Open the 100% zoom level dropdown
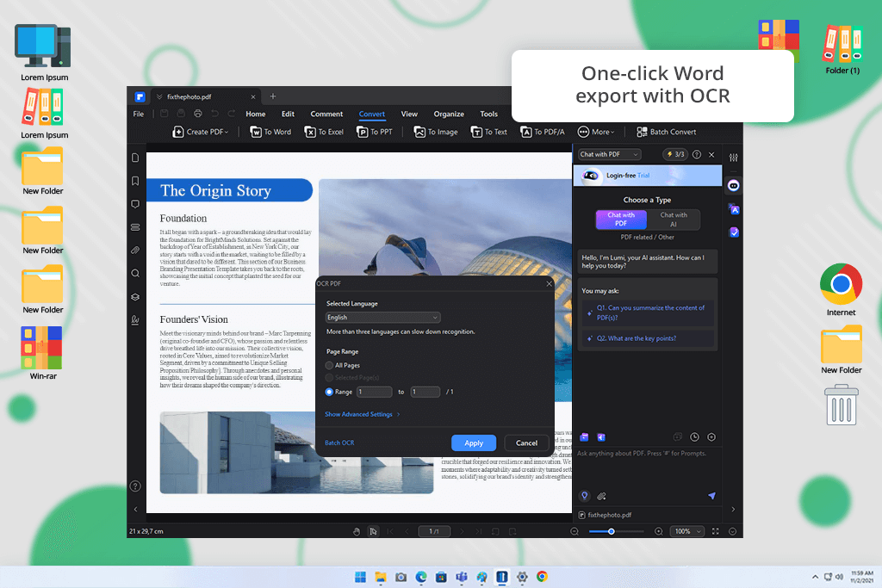 pyautogui.click(x=686, y=531)
